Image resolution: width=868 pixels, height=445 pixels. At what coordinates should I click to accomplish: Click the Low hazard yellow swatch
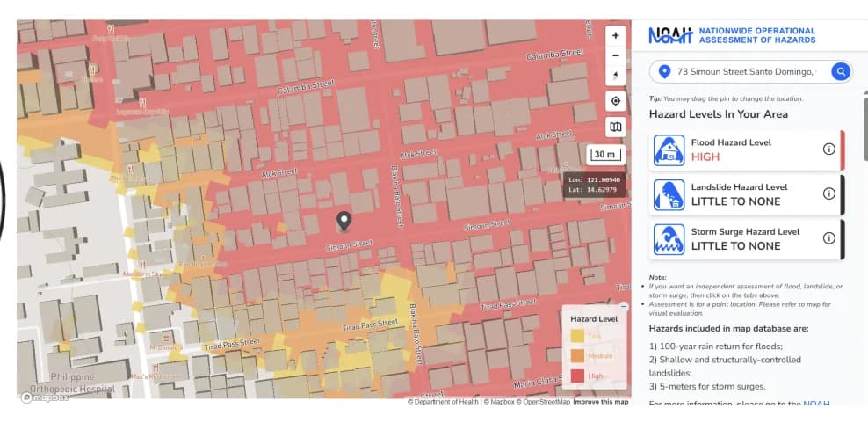pyautogui.click(x=577, y=336)
